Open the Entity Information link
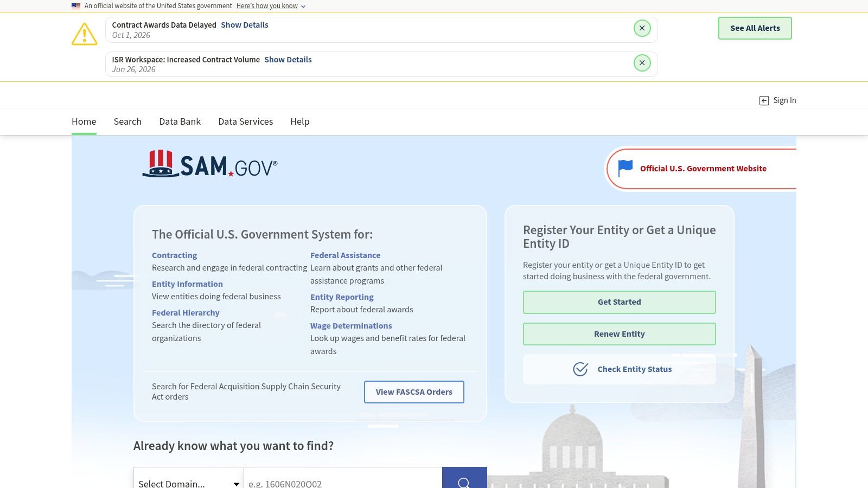 click(187, 284)
